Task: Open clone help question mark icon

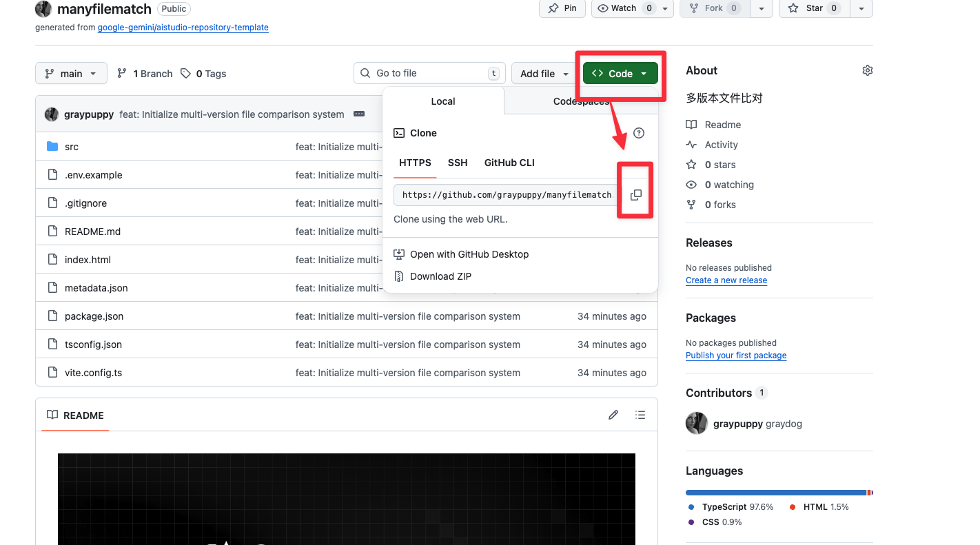Action: [x=638, y=133]
